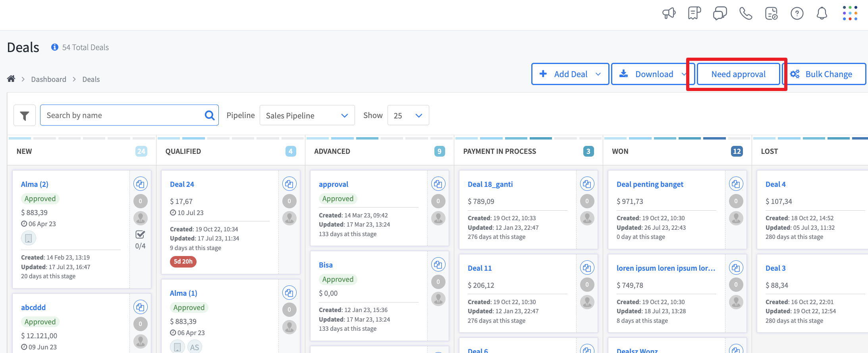Duplicate the Alma (2) deal card

[x=140, y=184]
